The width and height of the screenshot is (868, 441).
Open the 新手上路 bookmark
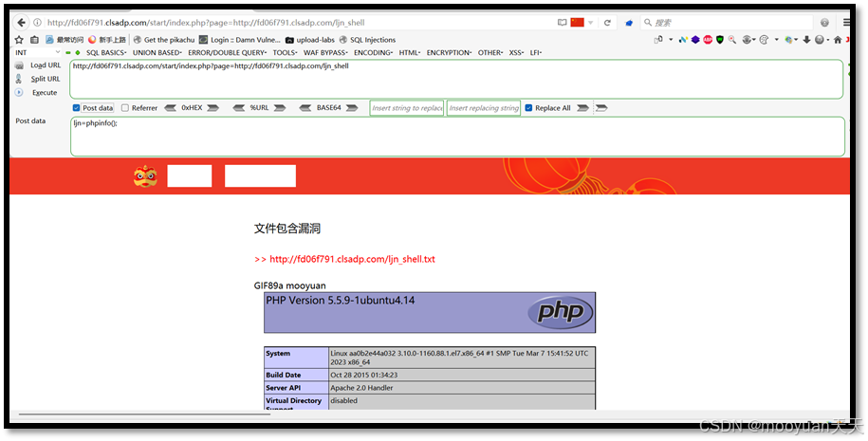107,40
